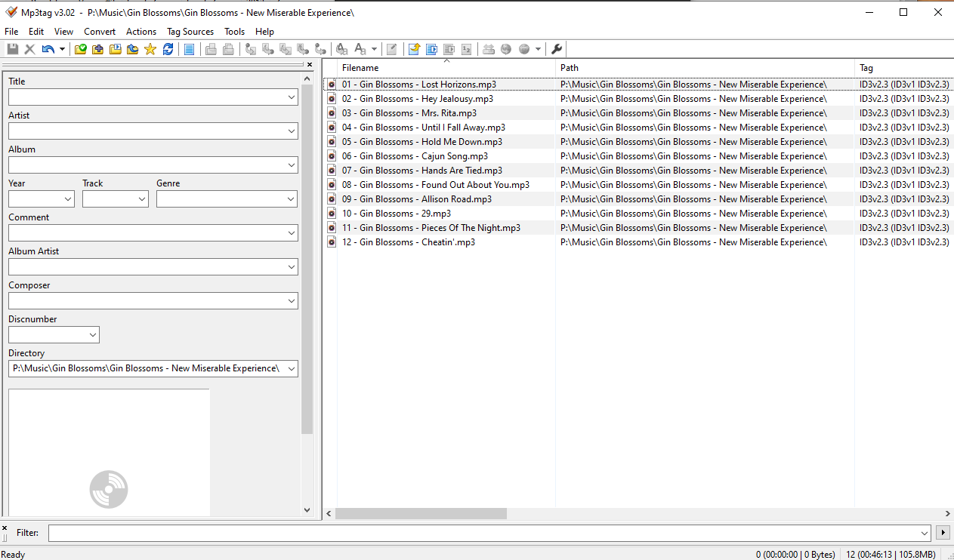Open the File menu
The image size is (954, 560).
pos(11,32)
